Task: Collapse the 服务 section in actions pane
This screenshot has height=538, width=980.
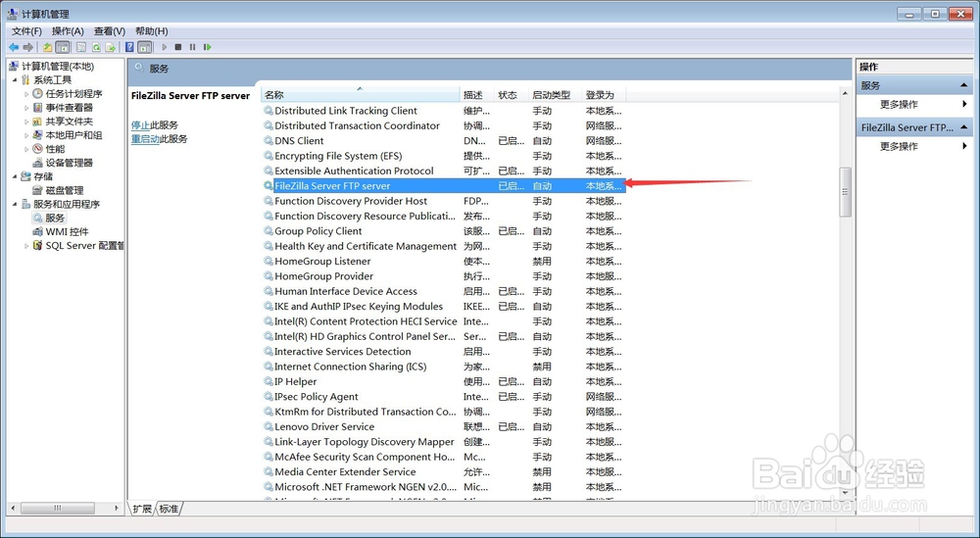Action: pyautogui.click(x=964, y=85)
